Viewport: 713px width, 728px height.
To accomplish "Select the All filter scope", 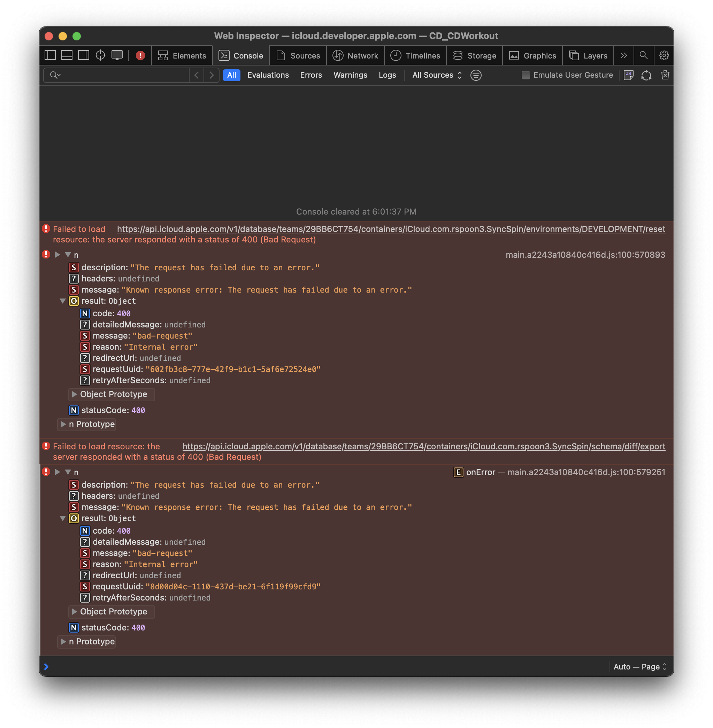I will click(232, 75).
